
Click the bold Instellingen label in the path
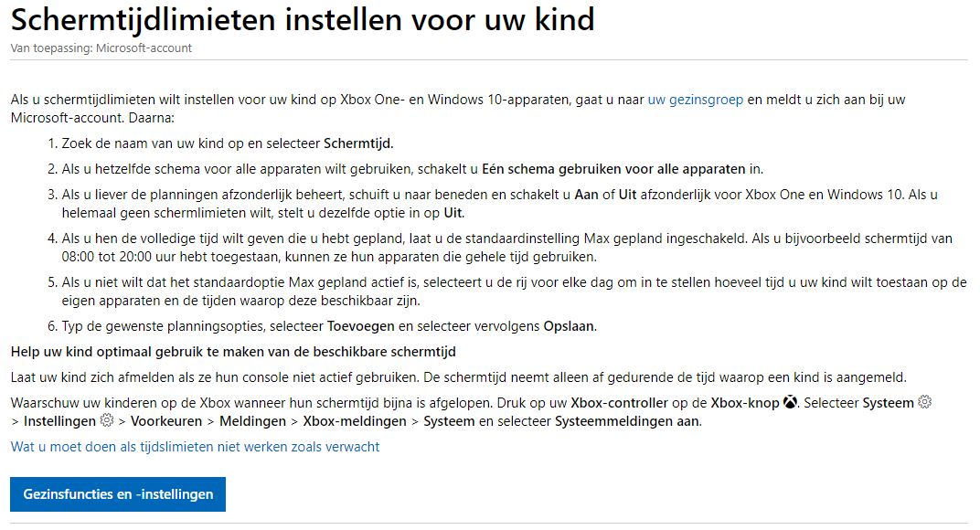(x=60, y=421)
